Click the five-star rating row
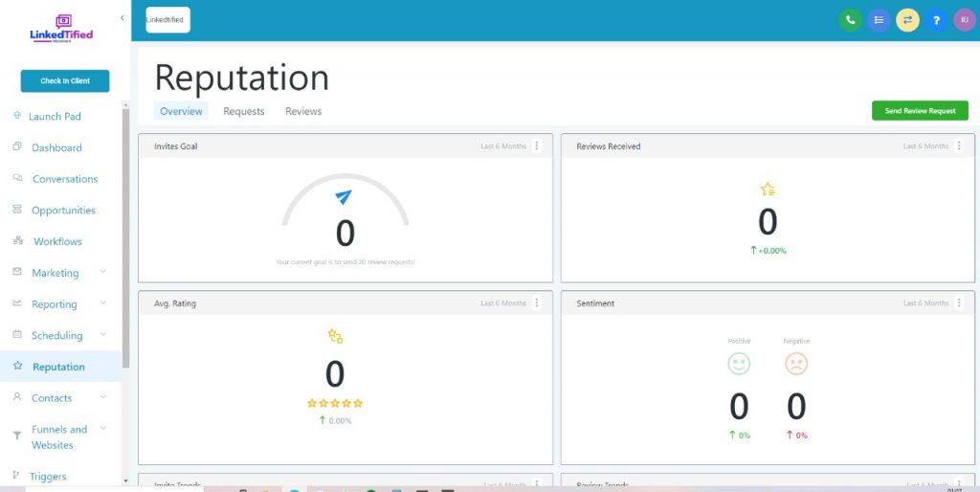Viewport: 980px width, 492px height. 335,403
